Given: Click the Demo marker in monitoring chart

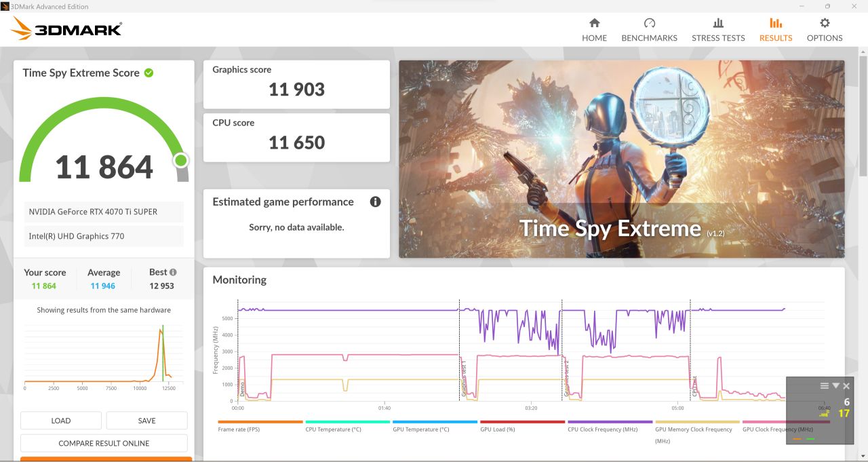Looking at the screenshot, I should point(242,389).
